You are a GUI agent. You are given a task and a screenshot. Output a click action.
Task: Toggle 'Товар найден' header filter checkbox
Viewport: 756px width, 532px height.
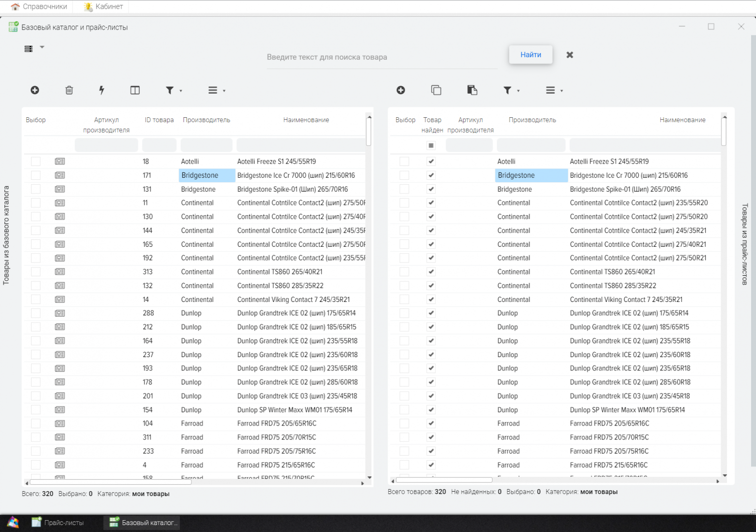click(431, 145)
